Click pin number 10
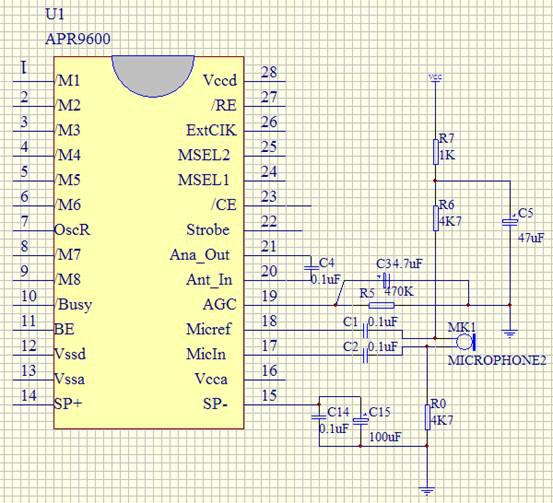This screenshot has height=503, width=553. pos(29,296)
